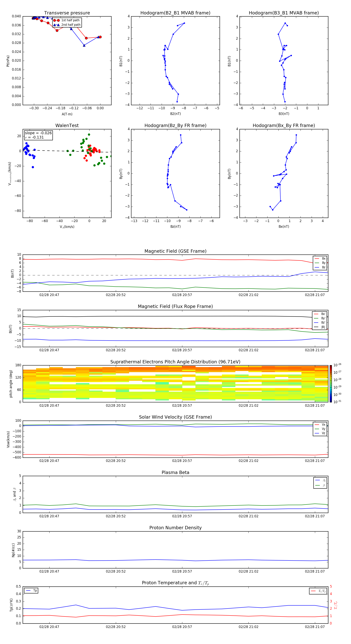Select '1st half path' legend entry

click(x=66, y=20)
